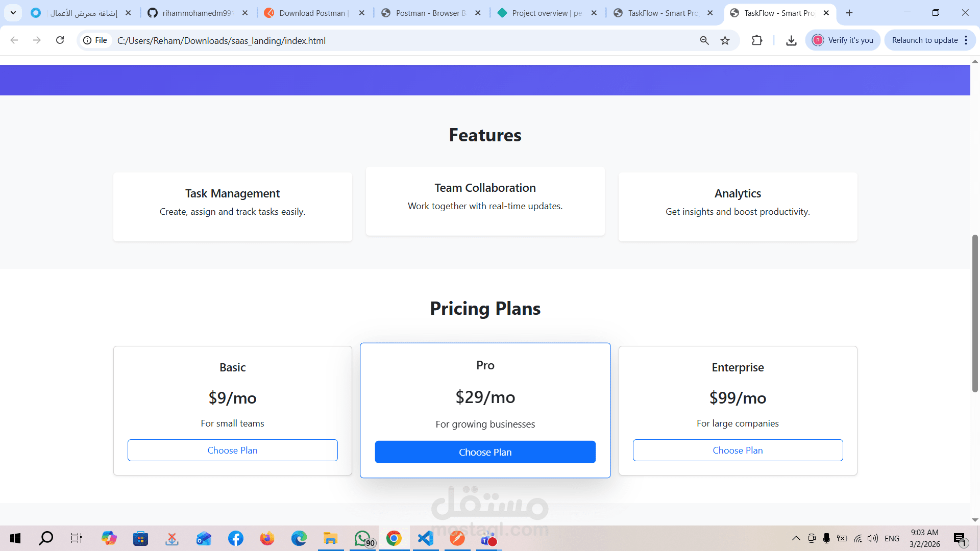Switch to the Download Postman tab
The image size is (980, 551).
click(x=312, y=13)
